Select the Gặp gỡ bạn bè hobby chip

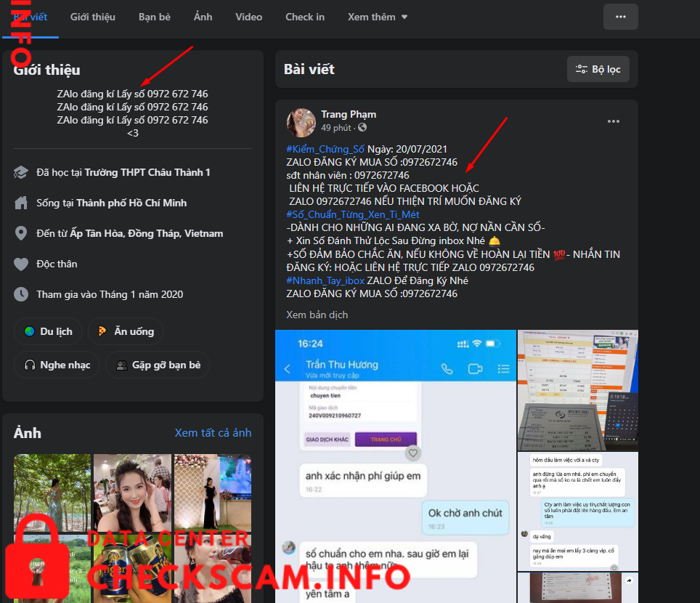click(x=158, y=365)
